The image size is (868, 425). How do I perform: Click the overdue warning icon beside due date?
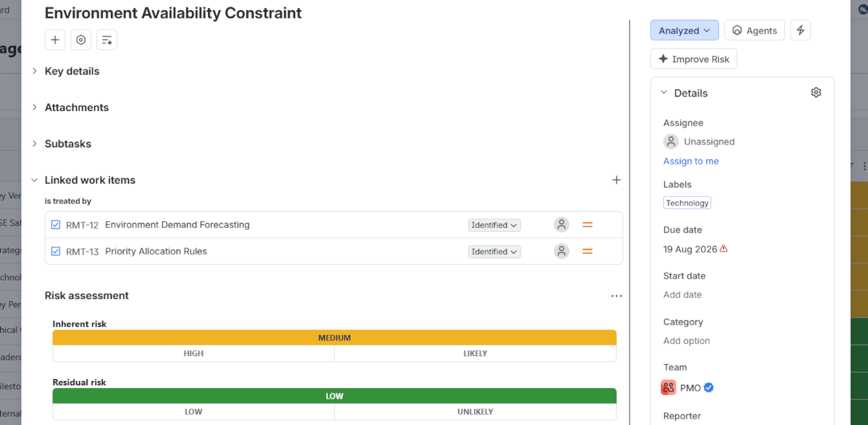724,248
